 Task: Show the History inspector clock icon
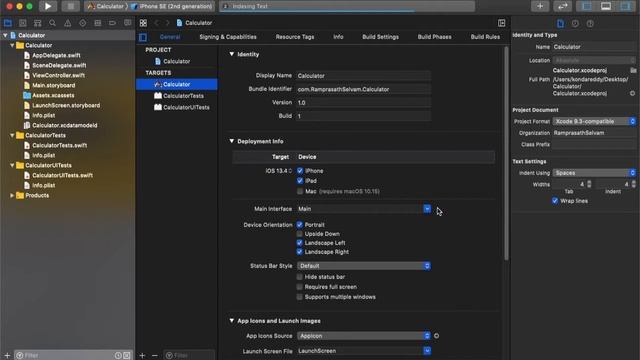coord(575,24)
